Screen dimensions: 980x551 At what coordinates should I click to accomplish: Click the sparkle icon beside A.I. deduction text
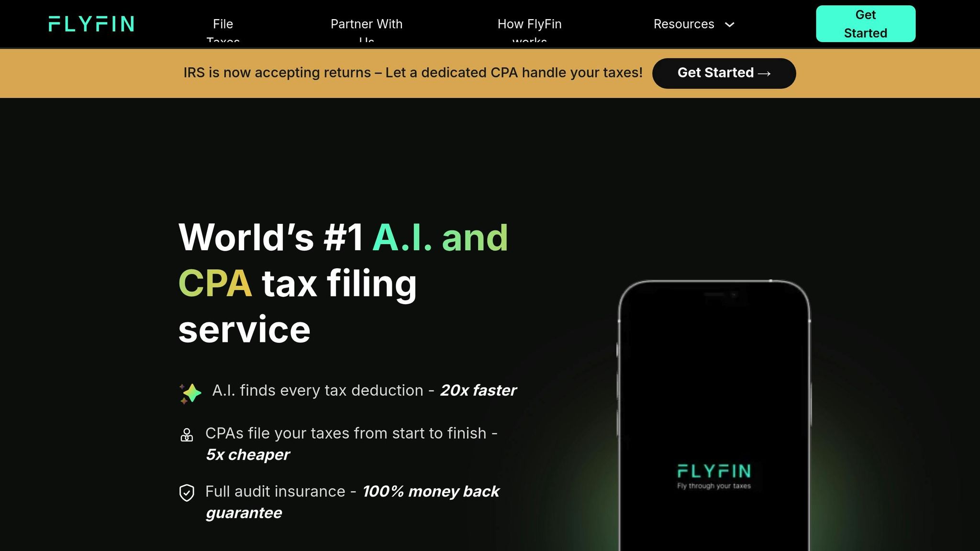tap(190, 393)
